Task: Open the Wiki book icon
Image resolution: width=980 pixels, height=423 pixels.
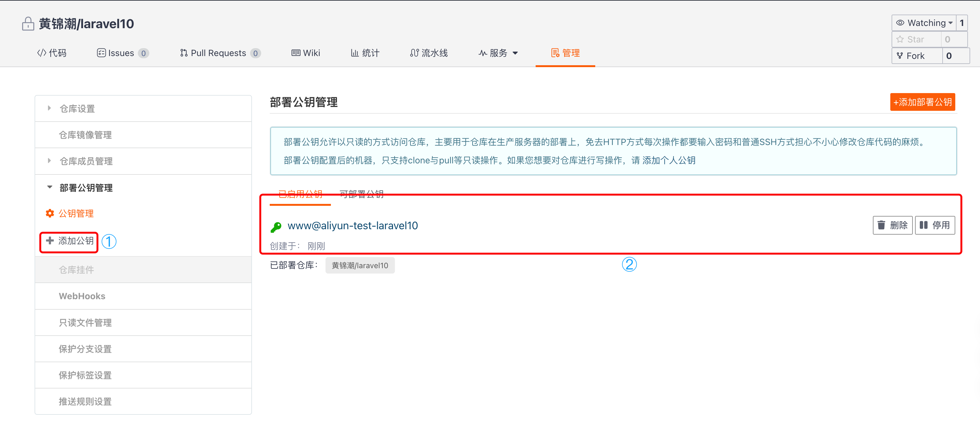Action: (x=296, y=53)
